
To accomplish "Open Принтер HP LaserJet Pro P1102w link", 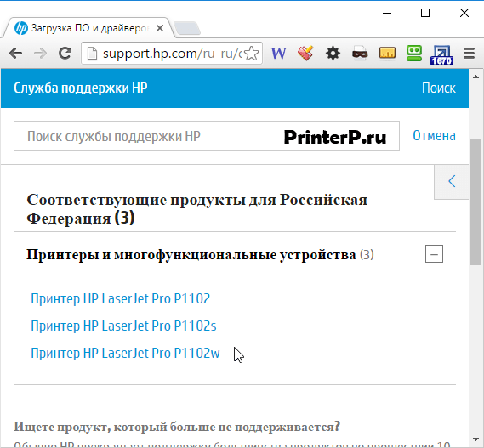I will pyautogui.click(x=125, y=353).
